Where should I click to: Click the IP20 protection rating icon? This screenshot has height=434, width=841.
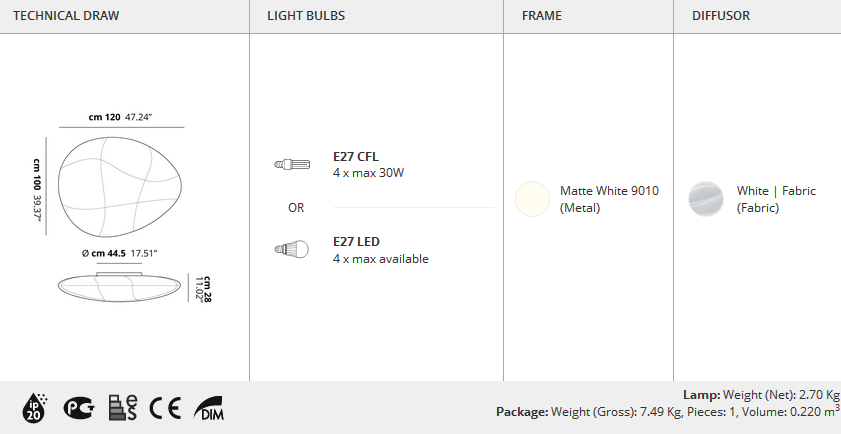coord(35,409)
